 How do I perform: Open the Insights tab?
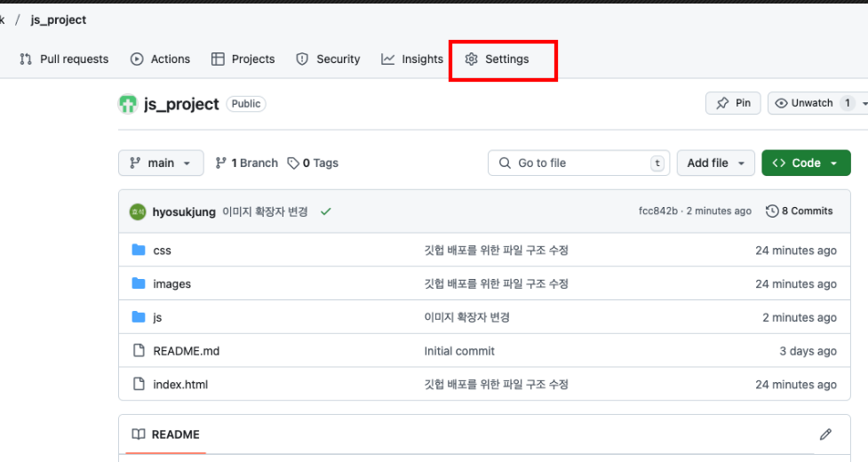pyautogui.click(x=412, y=60)
